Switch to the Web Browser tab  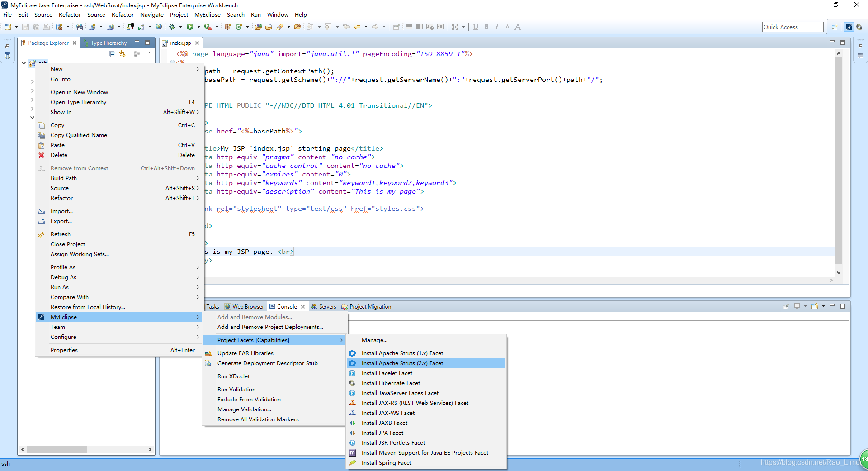(244, 306)
